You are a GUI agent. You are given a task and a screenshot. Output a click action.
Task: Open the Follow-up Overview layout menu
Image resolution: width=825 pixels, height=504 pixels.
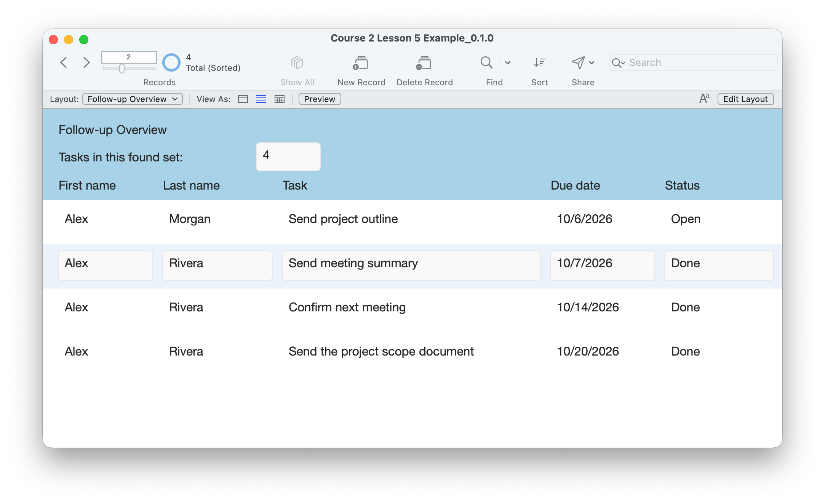tap(133, 99)
